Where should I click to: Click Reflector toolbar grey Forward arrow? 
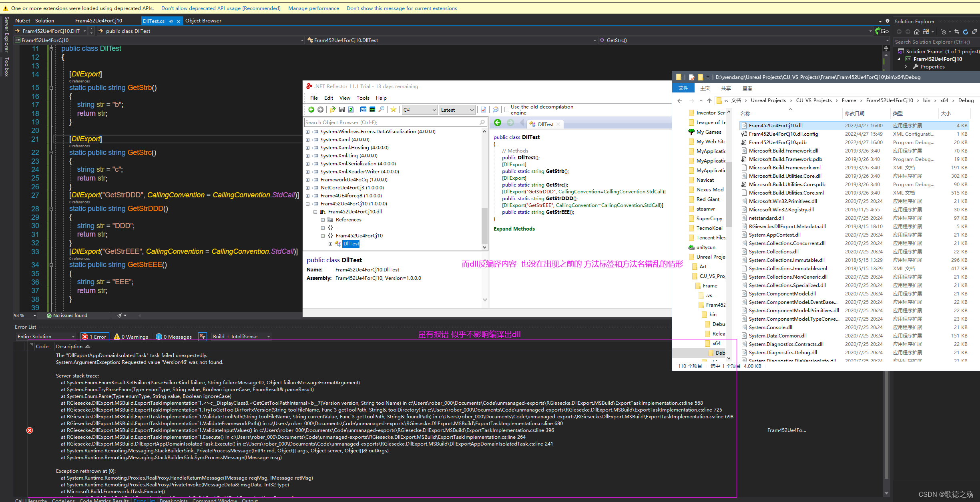pos(320,110)
